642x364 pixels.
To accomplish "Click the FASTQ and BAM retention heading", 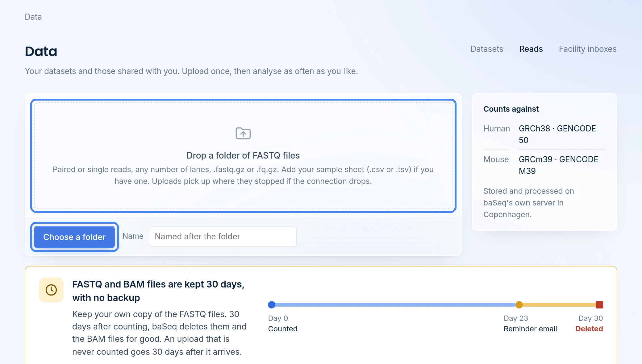I will point(158,291).
